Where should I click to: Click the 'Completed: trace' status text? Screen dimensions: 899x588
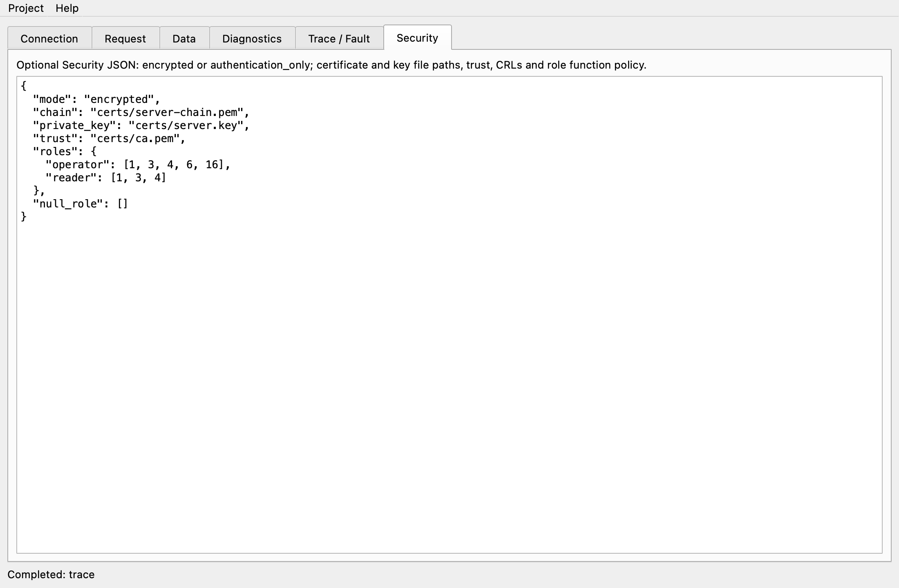(x=51, y=575)
